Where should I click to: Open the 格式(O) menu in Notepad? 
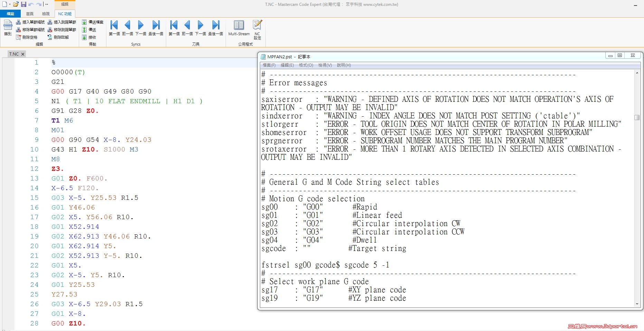[x=306, y=65]
